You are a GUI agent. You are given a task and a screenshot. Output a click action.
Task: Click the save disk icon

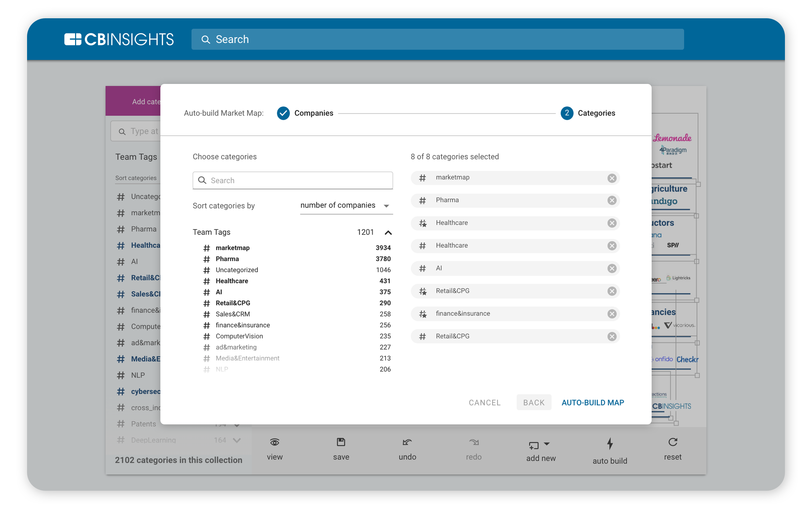point(341,442)
